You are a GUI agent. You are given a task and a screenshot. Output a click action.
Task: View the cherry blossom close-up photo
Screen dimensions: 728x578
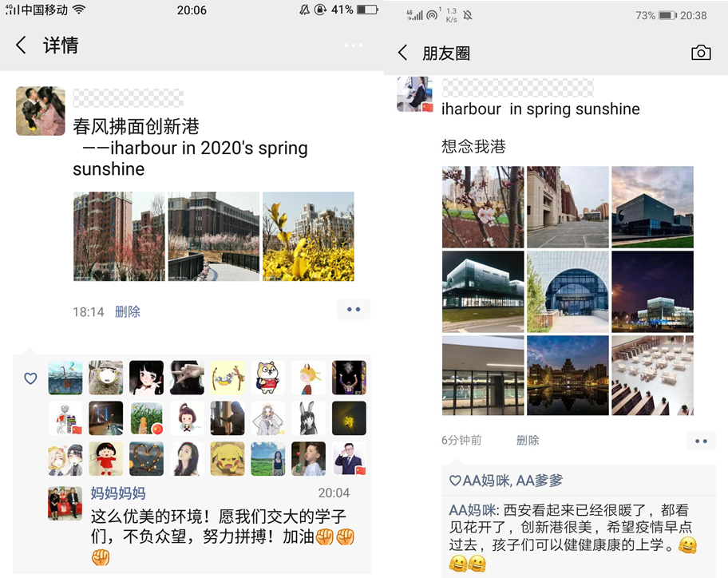tap(483, 207)
